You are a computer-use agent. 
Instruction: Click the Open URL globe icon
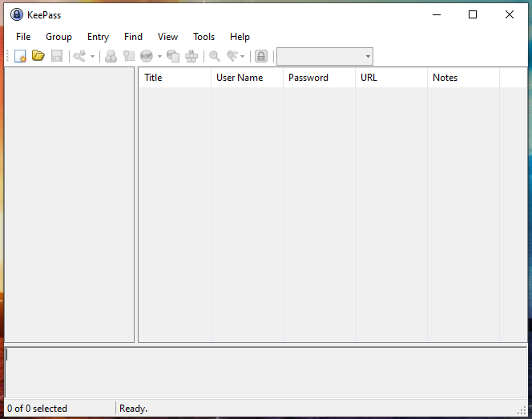tap(147, 56)
